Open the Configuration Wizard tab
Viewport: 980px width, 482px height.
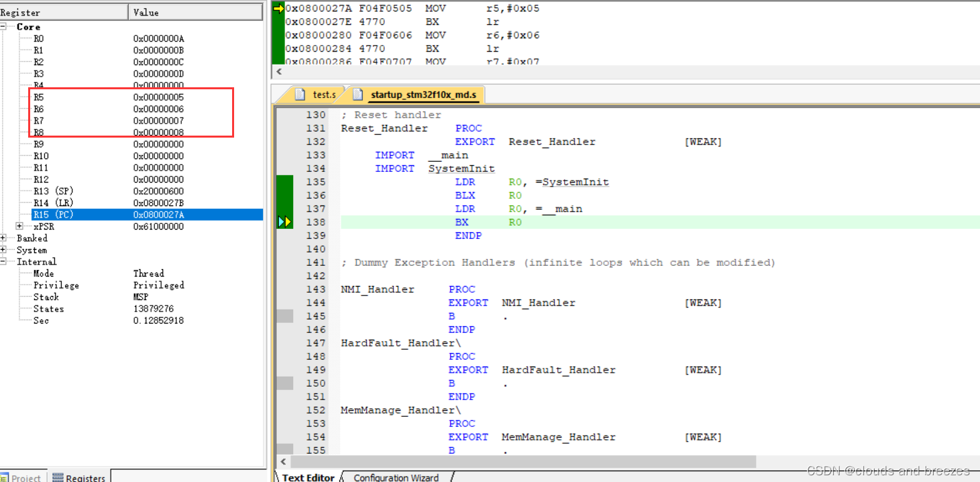coord(396,477)
